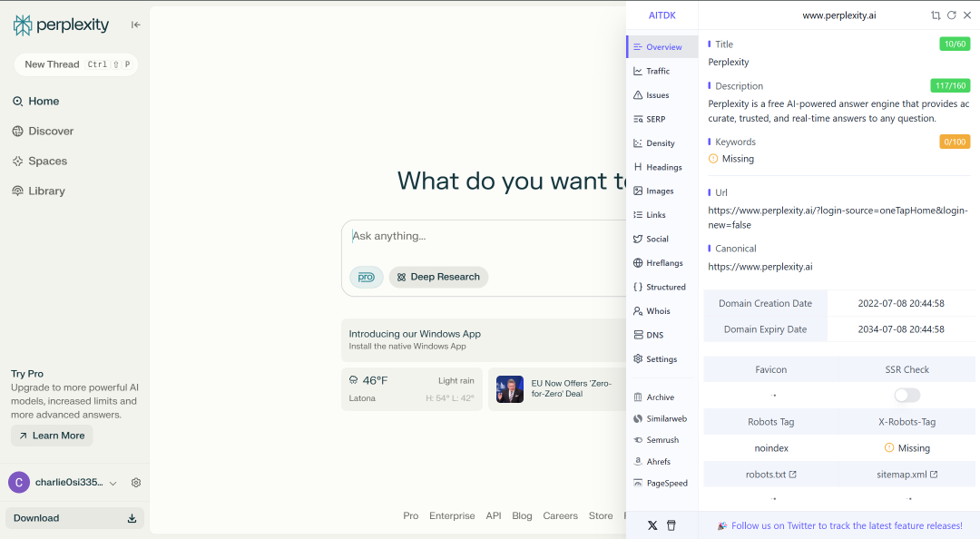Click the title length 10/60 badge
Image resolution: width=980 pixels, height=539 pixels.
click(x=955, y=44)
